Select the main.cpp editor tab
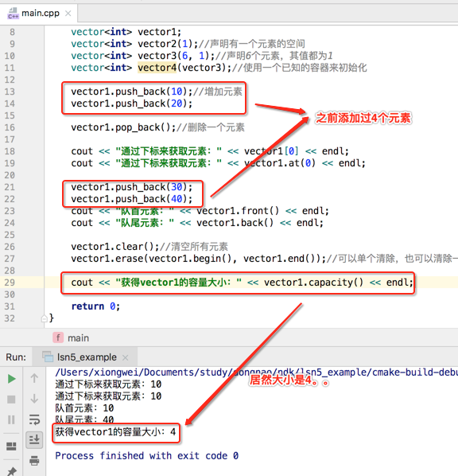The height and width of the screenshot is (476, 458). tap(39, 14)
